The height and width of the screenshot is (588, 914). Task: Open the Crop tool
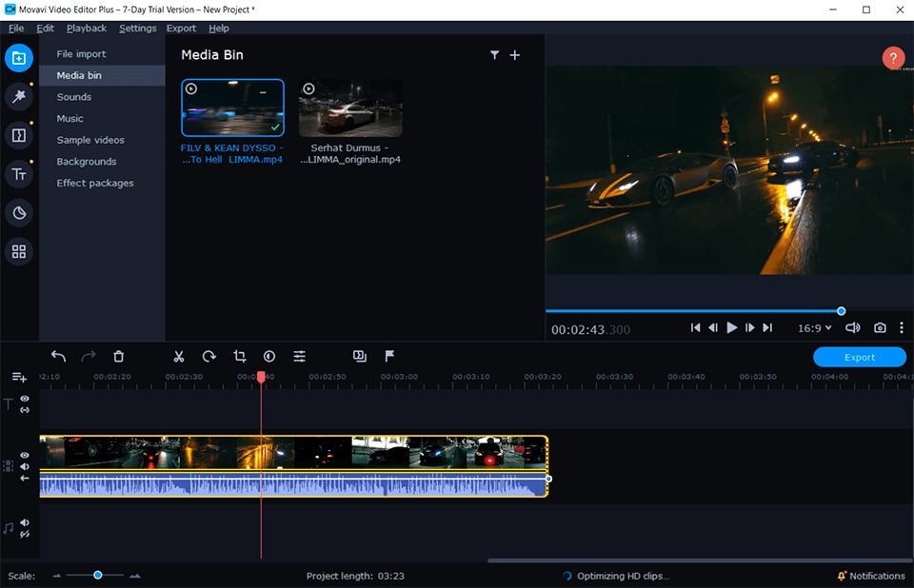(x=239, y=356)
